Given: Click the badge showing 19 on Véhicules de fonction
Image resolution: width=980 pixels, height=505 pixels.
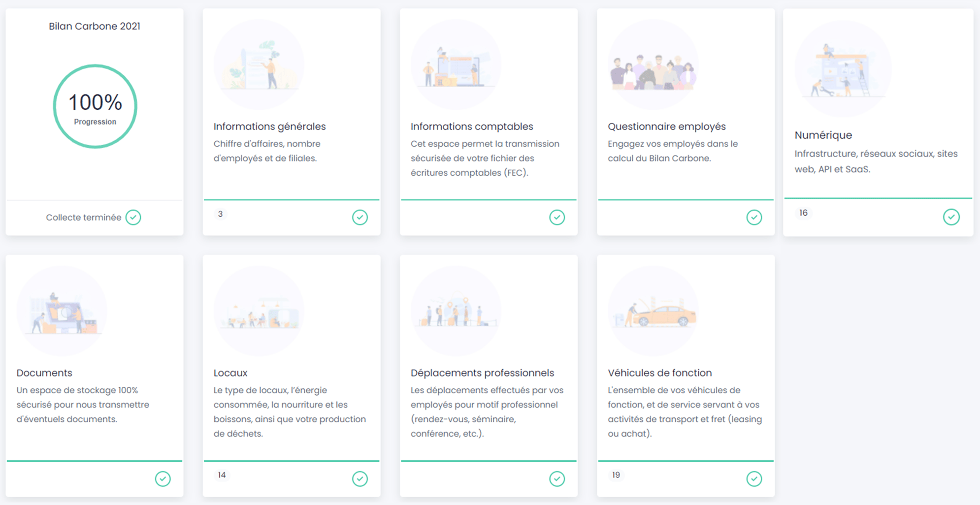Looking at the screenshot, I should [615, 474].
